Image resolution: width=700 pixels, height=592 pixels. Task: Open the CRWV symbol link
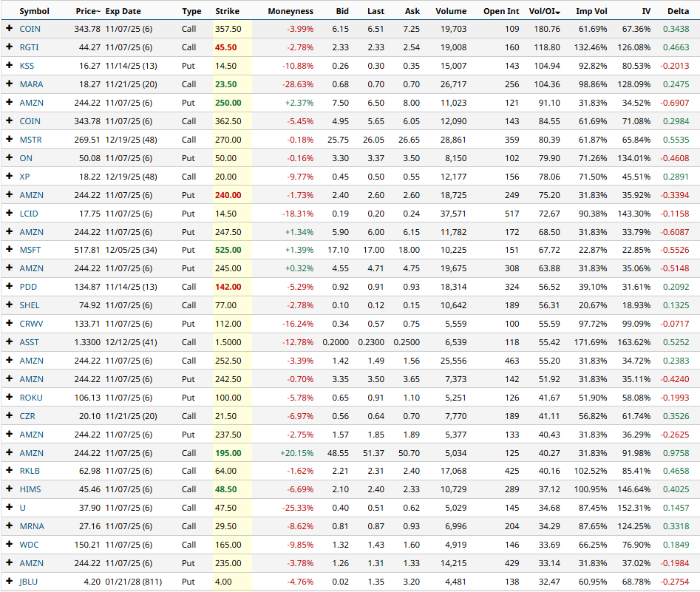(x=31, y=324)
